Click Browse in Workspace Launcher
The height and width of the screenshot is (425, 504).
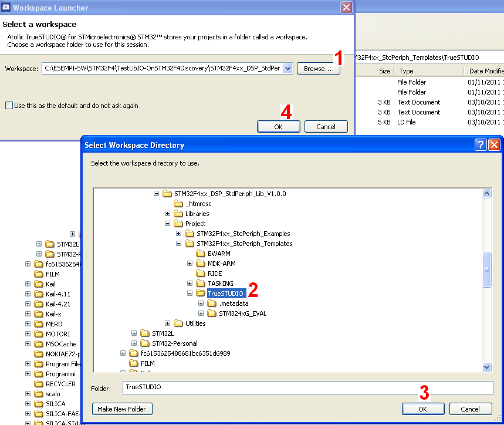click(318, 69)
